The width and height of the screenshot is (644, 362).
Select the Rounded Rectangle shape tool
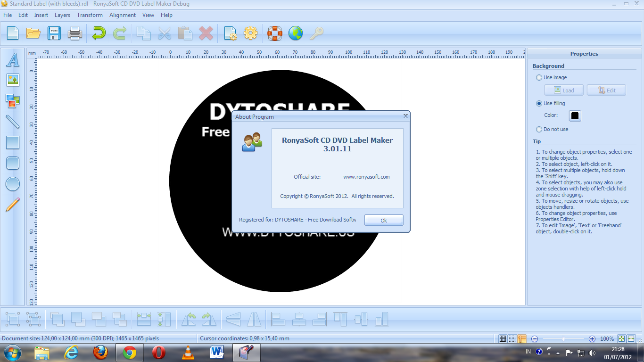(x=13, y=163)
